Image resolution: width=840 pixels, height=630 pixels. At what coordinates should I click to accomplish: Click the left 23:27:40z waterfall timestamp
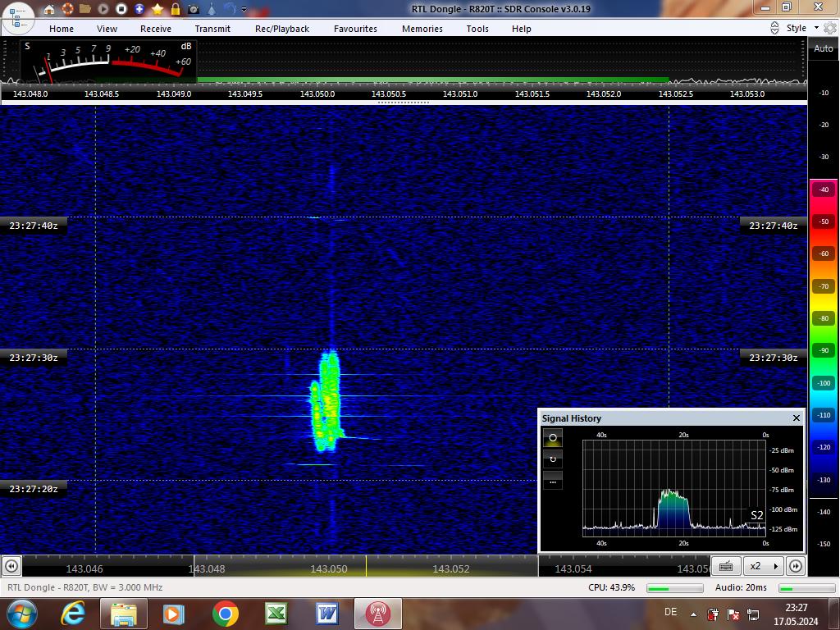[34, 226]
